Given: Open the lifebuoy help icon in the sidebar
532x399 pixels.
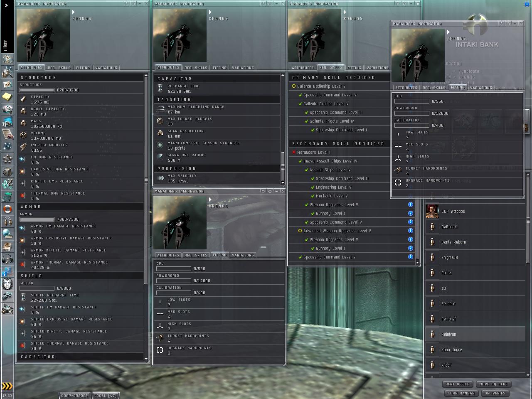Looking at the screenshot, I should click(7, 209).
